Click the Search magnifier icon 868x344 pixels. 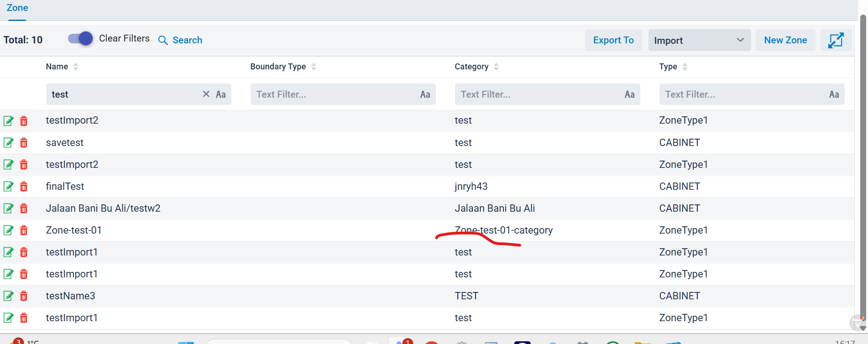[163, 40]
